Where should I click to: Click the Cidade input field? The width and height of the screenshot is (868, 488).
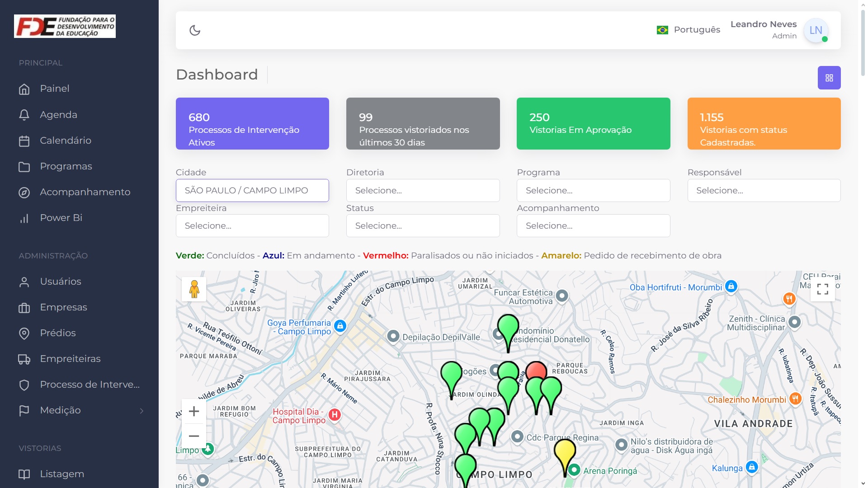pos(252,191)
